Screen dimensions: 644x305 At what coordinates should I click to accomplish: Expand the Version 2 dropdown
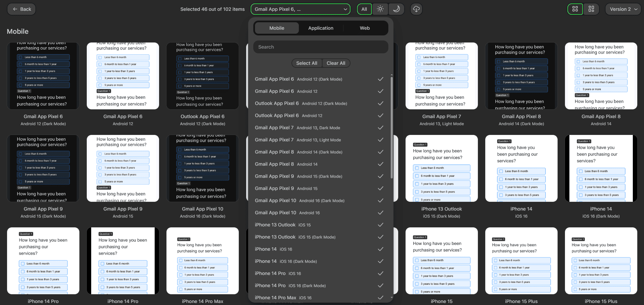coord(623,9)
